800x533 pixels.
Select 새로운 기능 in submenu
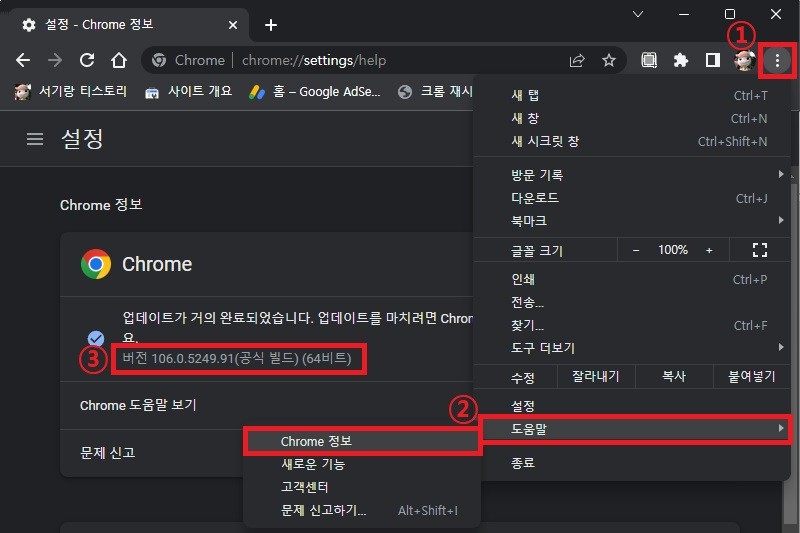tap(362, 464)
